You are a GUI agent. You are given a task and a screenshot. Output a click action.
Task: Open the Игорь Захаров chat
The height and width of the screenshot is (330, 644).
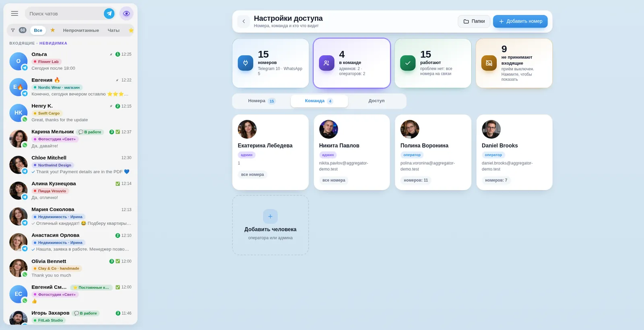click(70, 317)
